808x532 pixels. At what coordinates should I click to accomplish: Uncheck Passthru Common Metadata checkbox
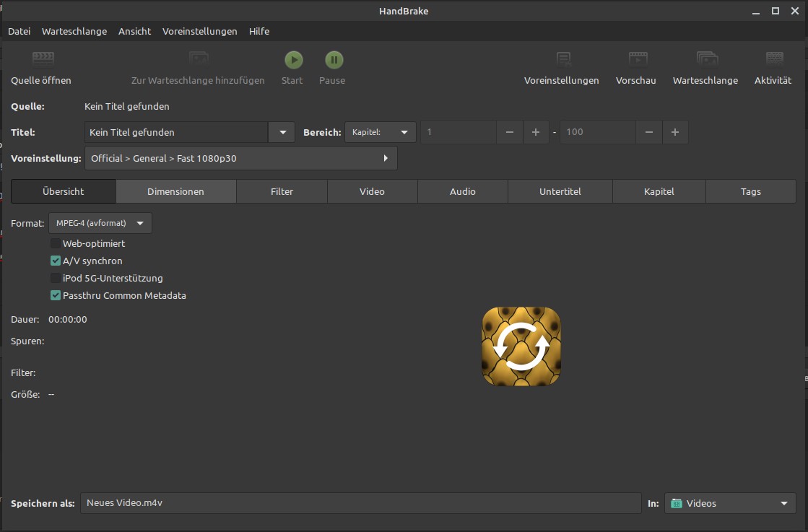click(x=55, y=296)
